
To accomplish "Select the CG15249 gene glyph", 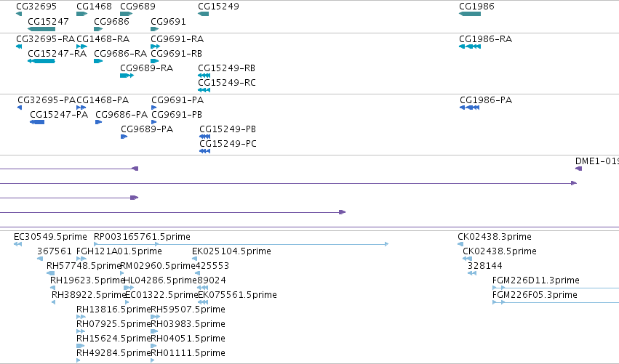I will (204, 14).
